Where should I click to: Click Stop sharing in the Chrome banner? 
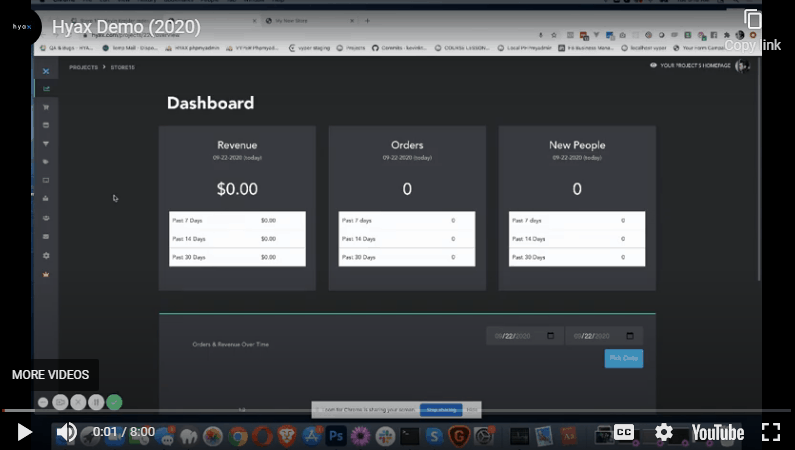(441, 409)
